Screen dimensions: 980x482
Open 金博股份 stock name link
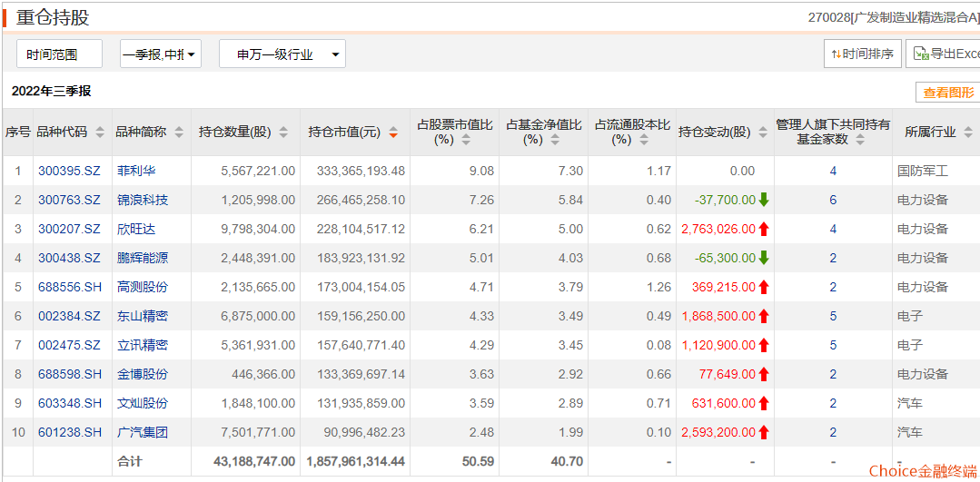143,374
